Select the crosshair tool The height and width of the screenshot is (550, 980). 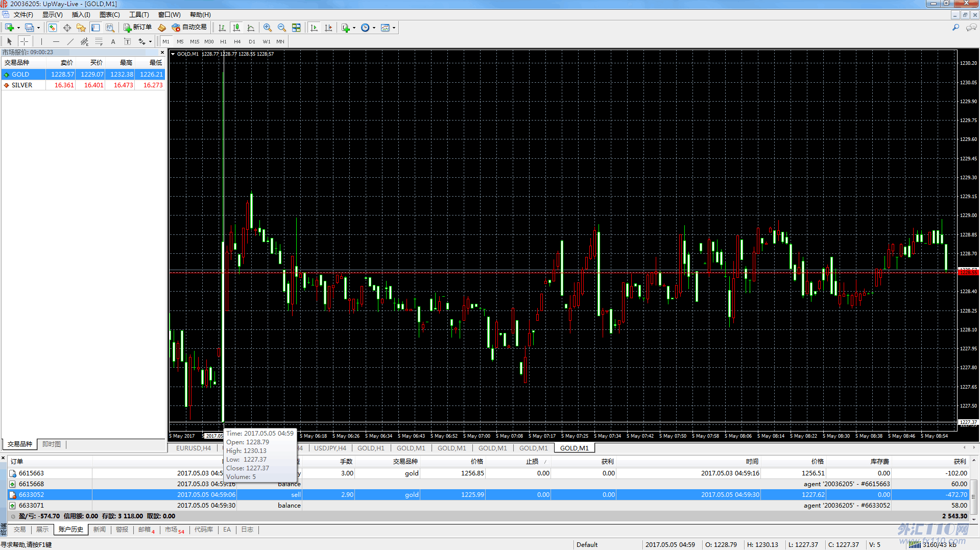click(x=24, y=41)
